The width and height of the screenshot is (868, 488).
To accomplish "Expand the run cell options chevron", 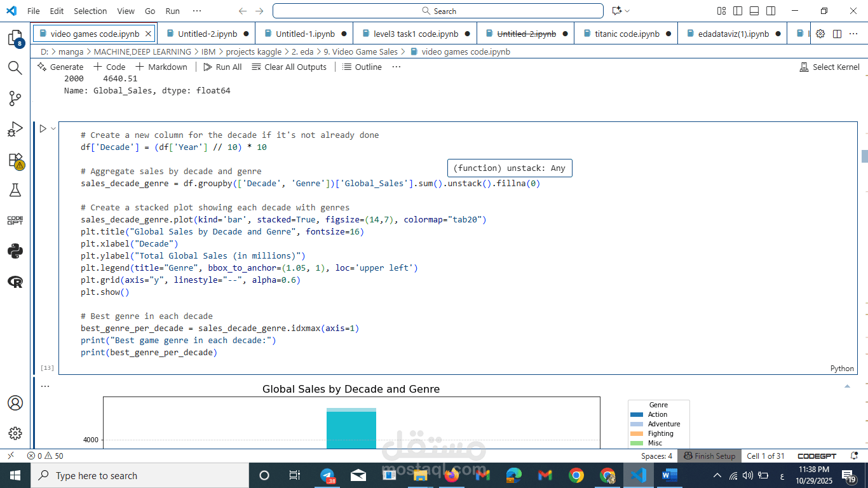I will point(53,128).
